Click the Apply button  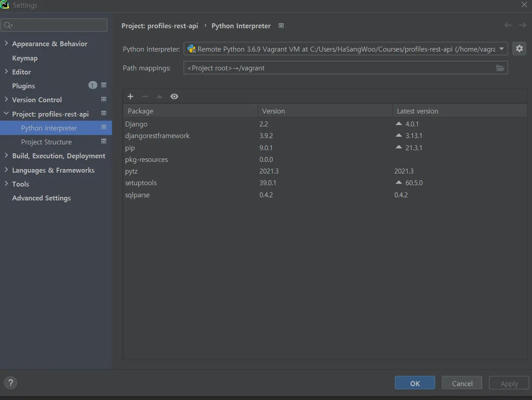click(x=509, y=383)
